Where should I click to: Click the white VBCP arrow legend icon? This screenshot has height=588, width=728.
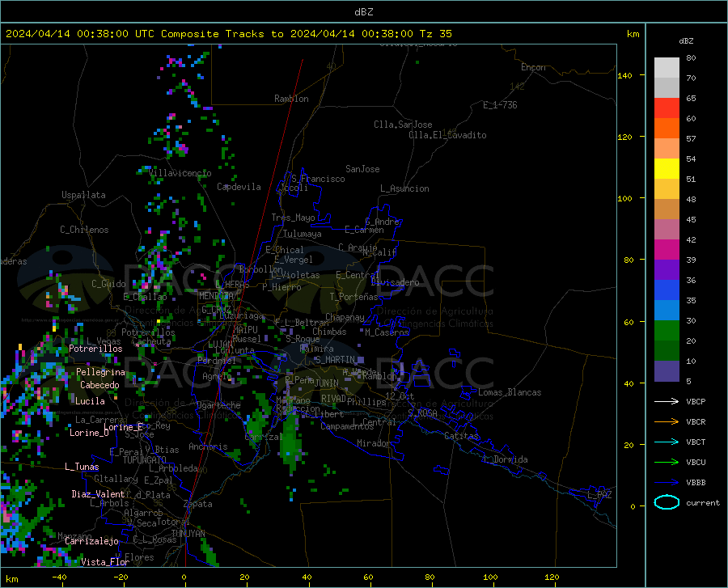pos(667,401)
